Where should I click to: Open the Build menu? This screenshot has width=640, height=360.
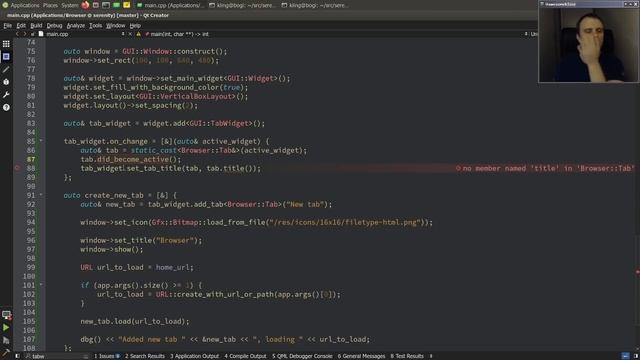pos(36,25)
